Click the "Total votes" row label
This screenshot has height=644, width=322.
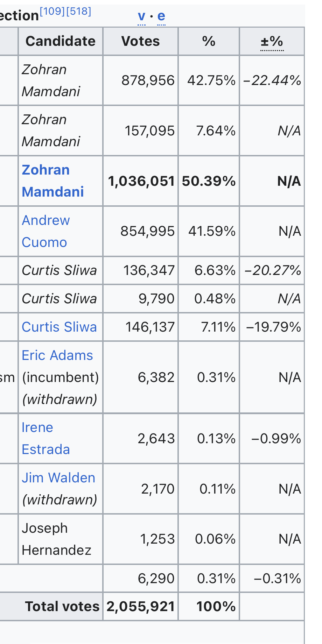pyautogui.click(x=62, y=607)
